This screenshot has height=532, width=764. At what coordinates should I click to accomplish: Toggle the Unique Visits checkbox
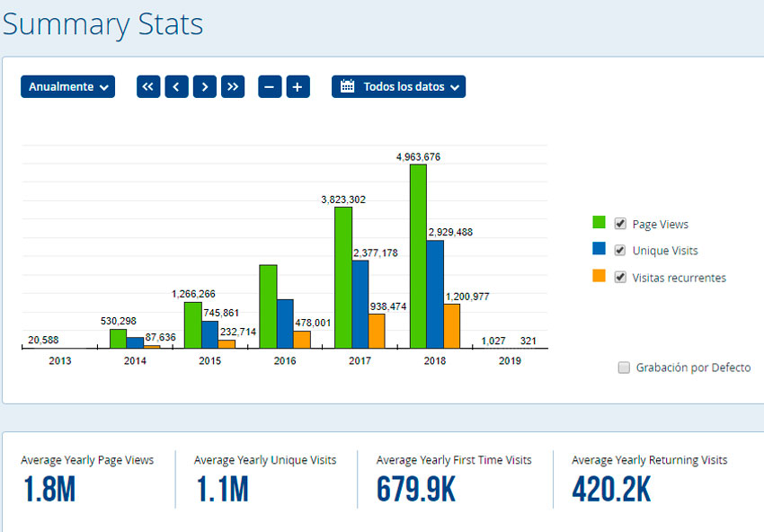[620, 250]
